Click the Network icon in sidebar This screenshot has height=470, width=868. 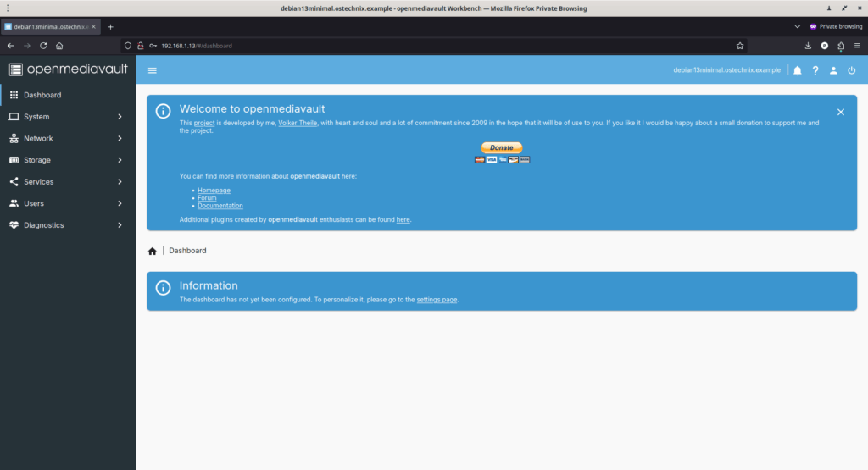click(14, 138)
